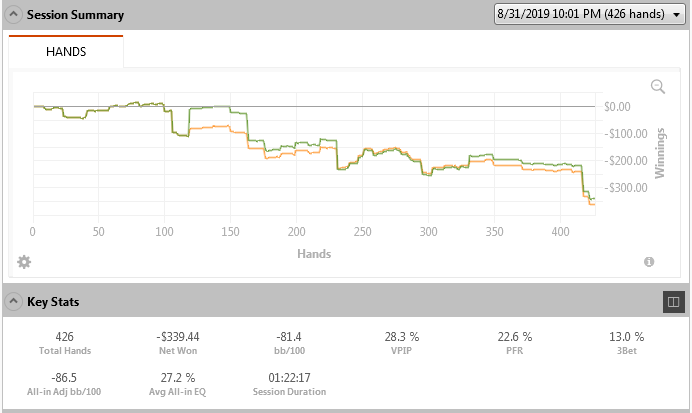Screen dimensions: 692x413
Task: Click the Total Hands label
Action: point(65,351)
